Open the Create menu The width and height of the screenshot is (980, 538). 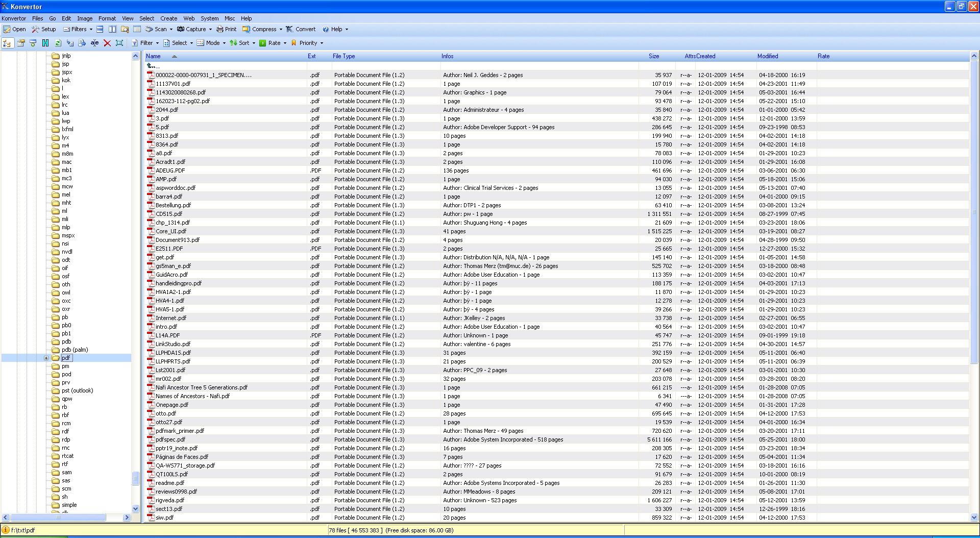coord(169,18)
